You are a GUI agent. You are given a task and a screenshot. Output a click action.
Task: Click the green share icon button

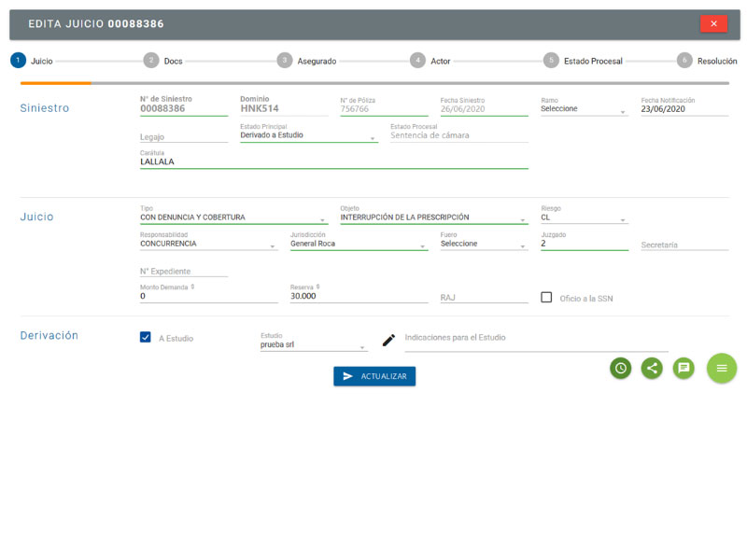(653, 368)
